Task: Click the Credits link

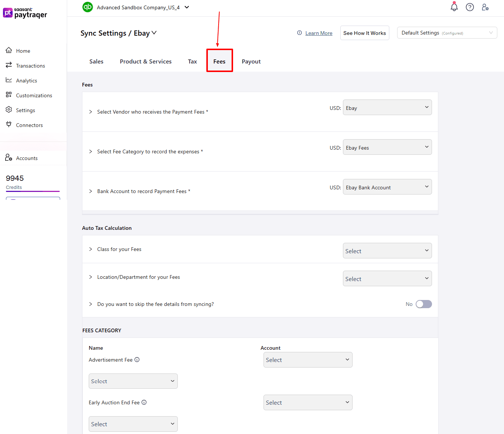Action: coord(14,187)
